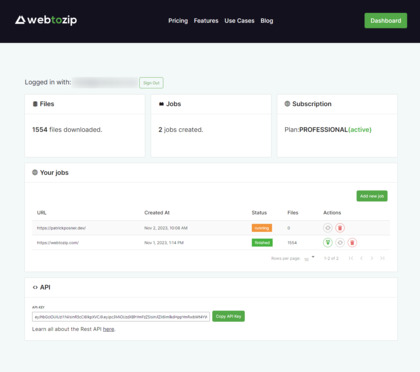Open the Rest API 'here' link
The width and height of the screenshot is (420, 372).
point(109,329)
